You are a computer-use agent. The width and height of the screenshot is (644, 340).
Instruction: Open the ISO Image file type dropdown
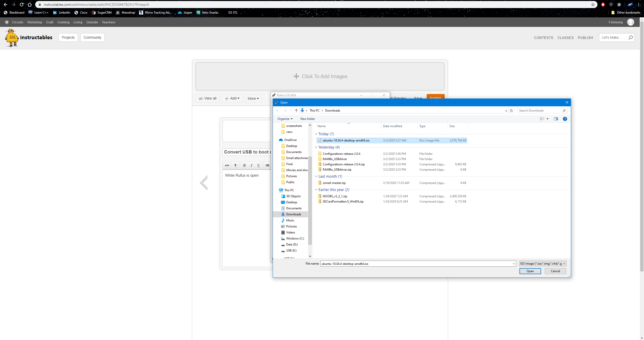(x=543, y=264)
